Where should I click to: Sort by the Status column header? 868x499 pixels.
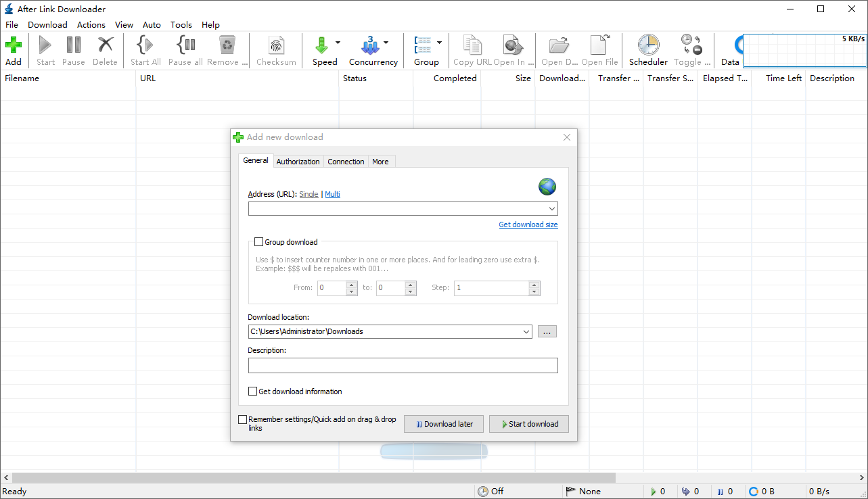tap(375, 78)
